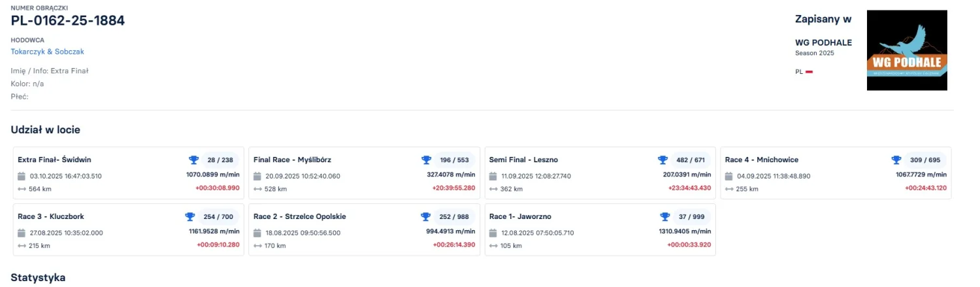Image resolution: width=980 pixels, height=287 pixels.
Task: Click the trophy icon on Final Race Myślibórz card
Action: point(427,160)
